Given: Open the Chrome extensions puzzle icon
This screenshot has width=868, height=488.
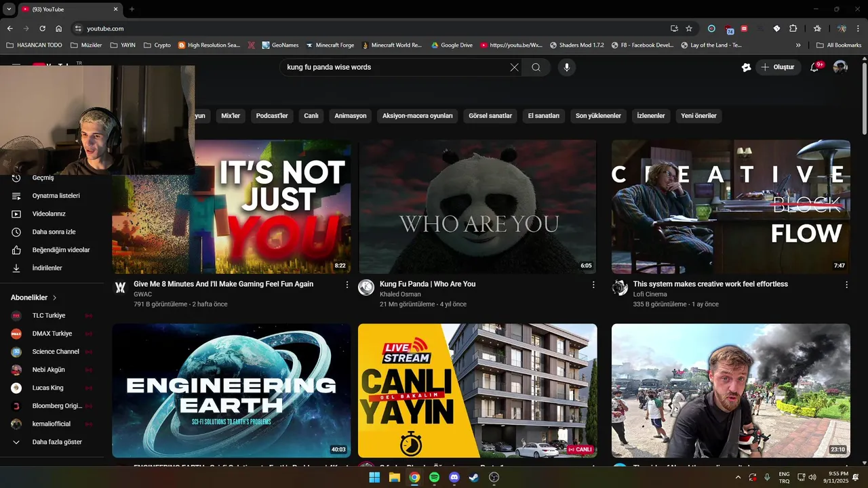Looking at the screenshot, I should (x=793, y=28).
